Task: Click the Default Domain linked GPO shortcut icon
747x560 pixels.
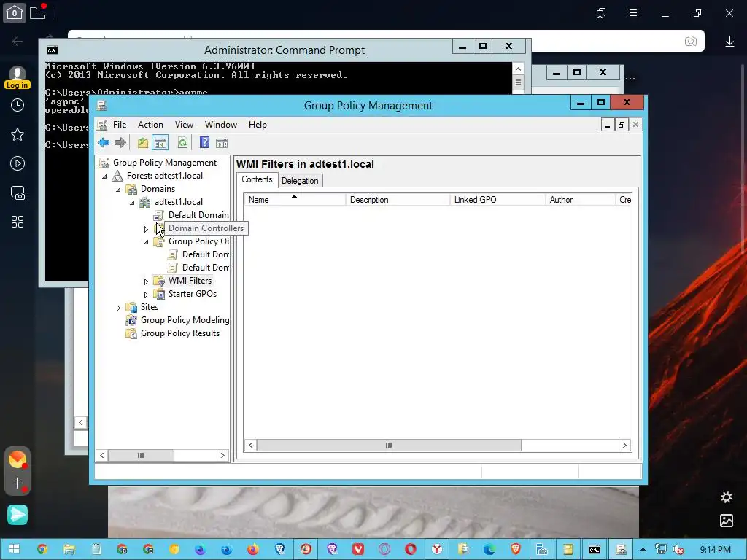Action: tap(158, 215)
